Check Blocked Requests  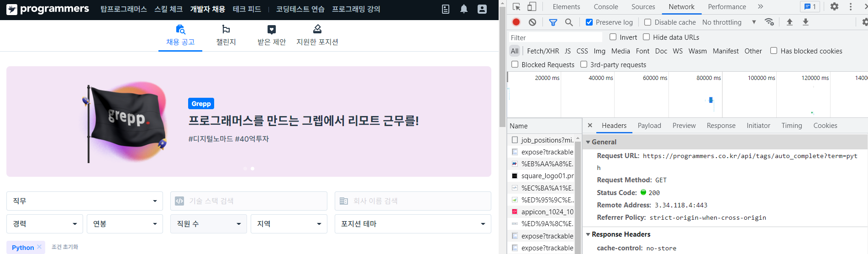515,64
